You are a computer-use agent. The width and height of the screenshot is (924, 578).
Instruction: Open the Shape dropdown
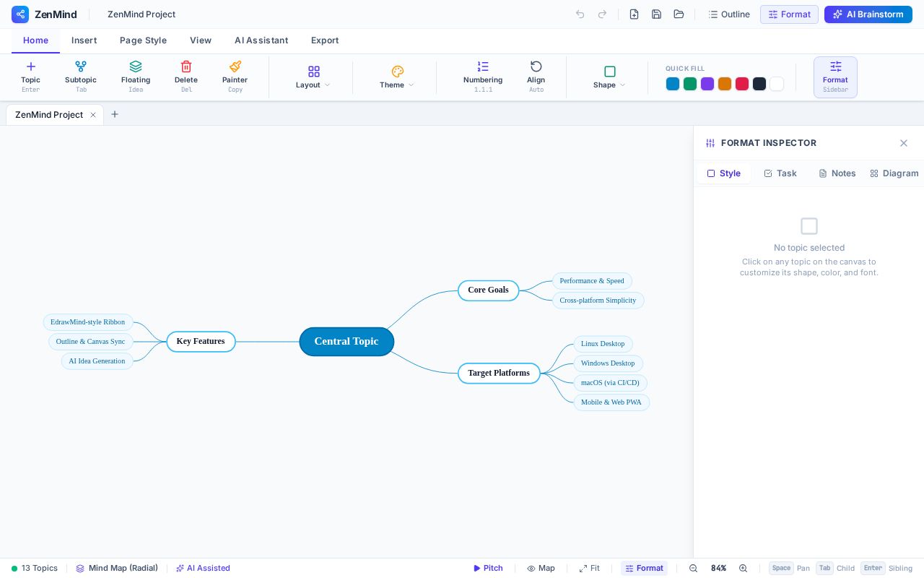click(609, 77)
